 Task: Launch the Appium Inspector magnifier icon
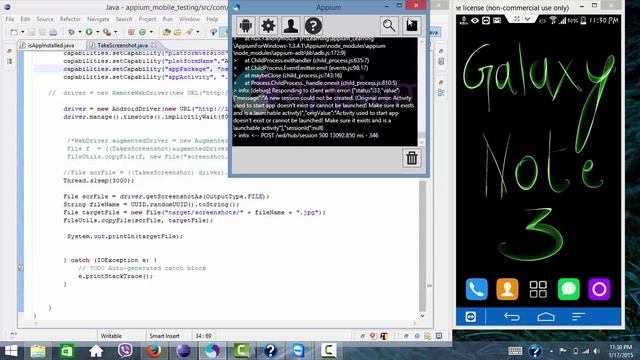point(389,26)
